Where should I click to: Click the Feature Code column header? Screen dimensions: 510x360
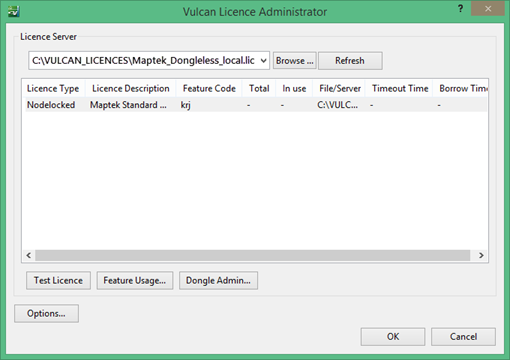(x=209, y=88)
